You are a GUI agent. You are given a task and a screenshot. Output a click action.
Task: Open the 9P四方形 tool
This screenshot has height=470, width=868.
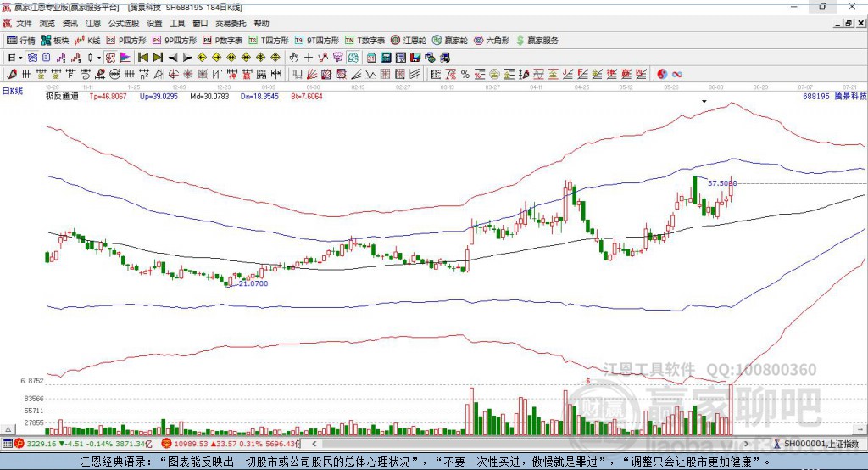[175, 41]
